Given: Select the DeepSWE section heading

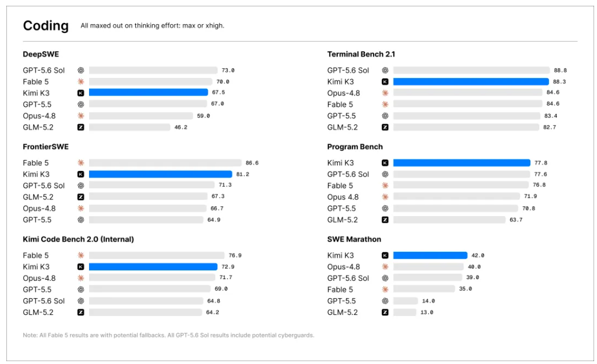Looking at the screenshot, I should point(40,54).
